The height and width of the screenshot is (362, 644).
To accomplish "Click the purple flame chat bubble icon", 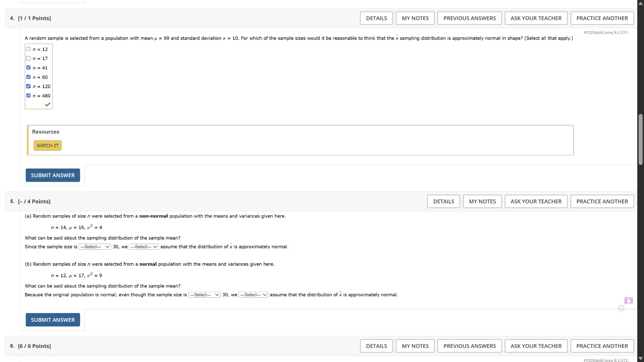I will 629,300.
